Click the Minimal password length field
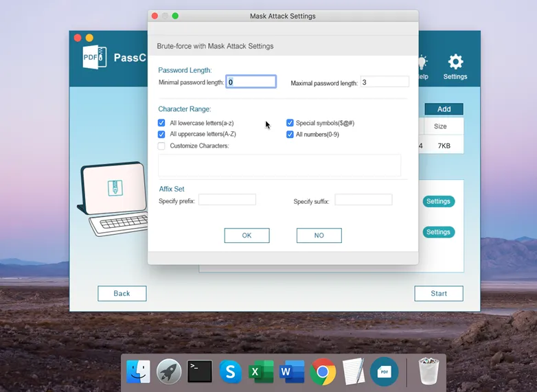This screenshot has width=537, height=392. [x=251, y=82]
